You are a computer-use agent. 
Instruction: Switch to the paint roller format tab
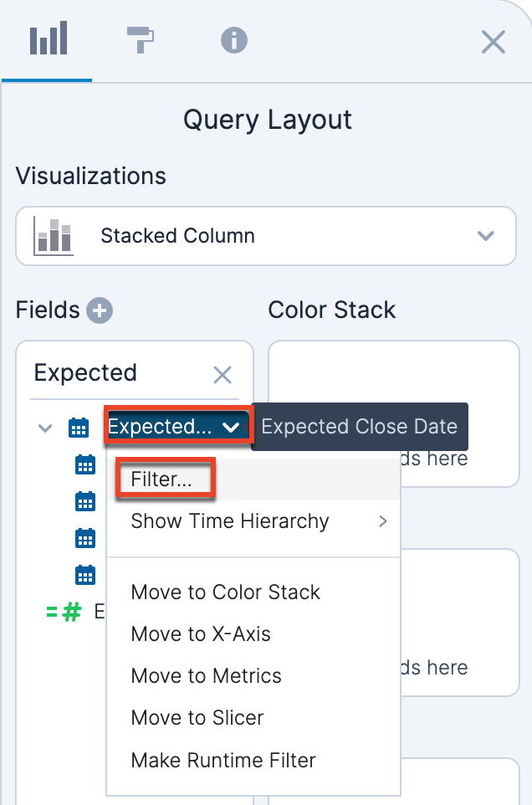click(x=140, y=39)
